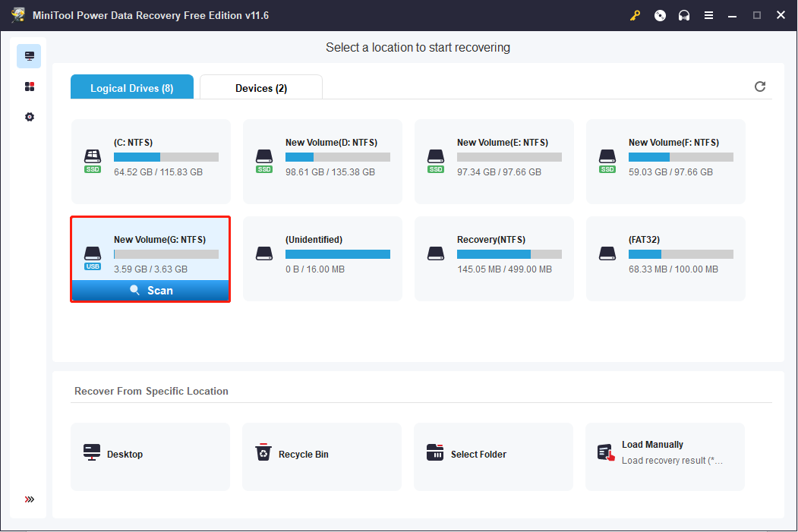Click the yellow key license icon
The width and height of the screenshot is (798, 532).
click(635, 14)
